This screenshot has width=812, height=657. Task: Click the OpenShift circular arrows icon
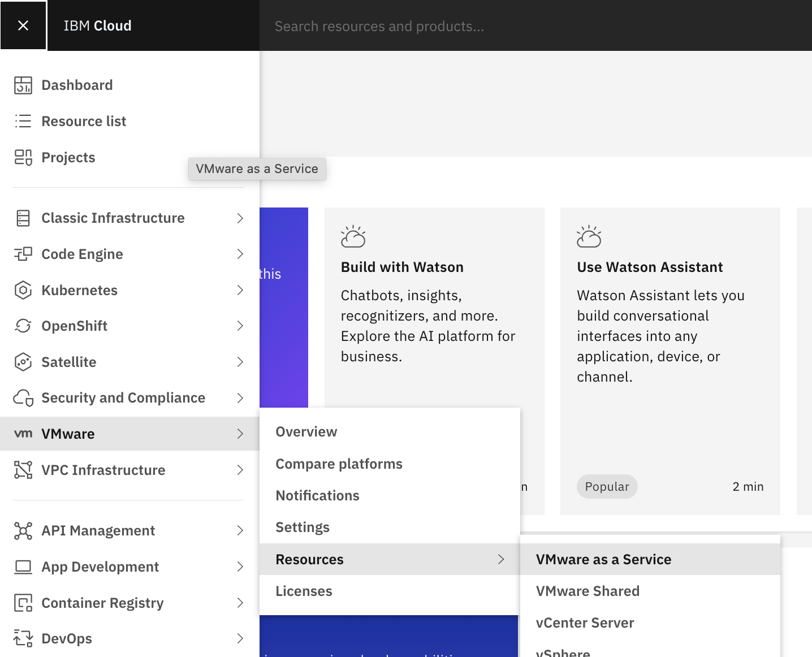click(x=23, y=326)
